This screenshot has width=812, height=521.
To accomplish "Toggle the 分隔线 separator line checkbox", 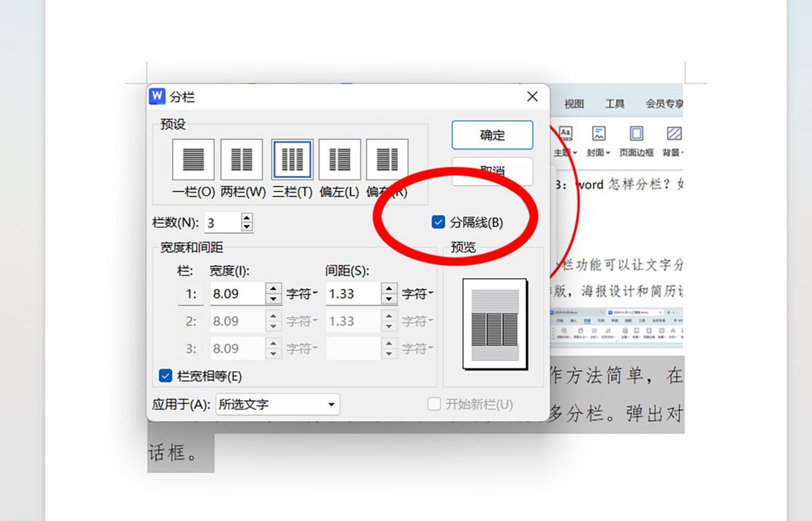I will coord(438,222).
